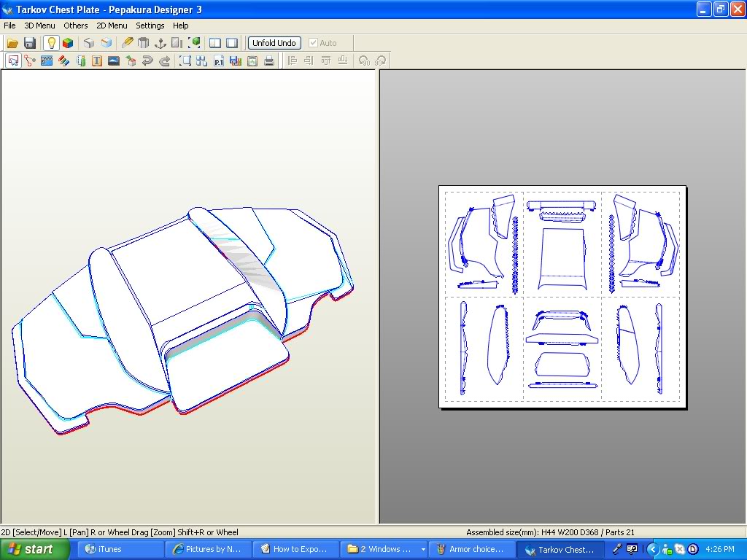Open a file with the folder icon
Viewport: 747px width, 560px height.
tap(12, 43)
